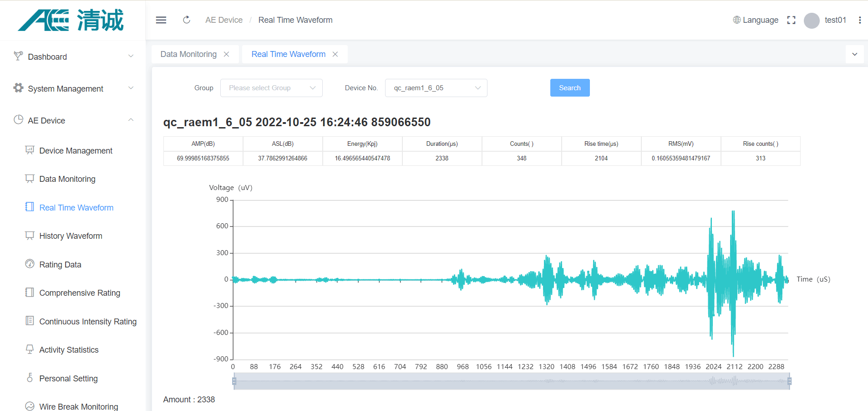Toggle the sidebar with the hamburger icon

[161, 20]
